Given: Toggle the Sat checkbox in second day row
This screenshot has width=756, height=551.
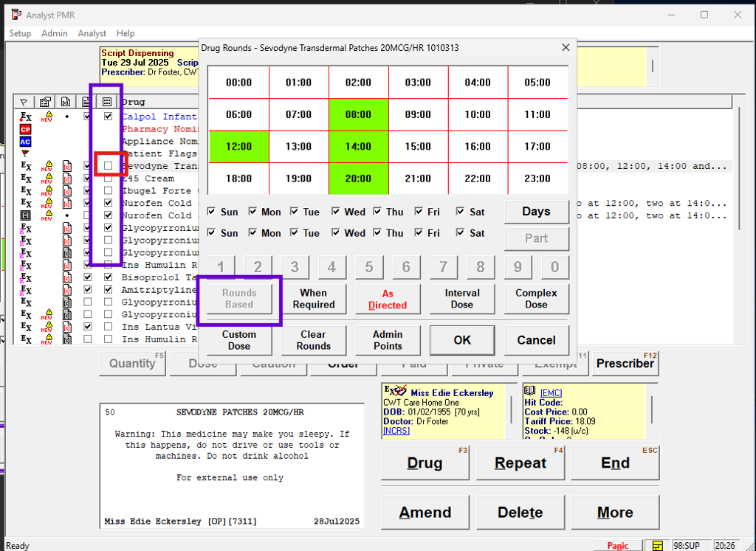Looking at the screenshot, I should [x=461, y=233].
